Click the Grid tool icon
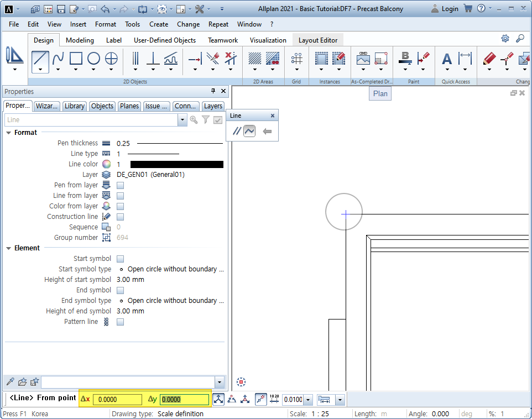This screenshot has height=419, width=532. click(x=296, y=59)
